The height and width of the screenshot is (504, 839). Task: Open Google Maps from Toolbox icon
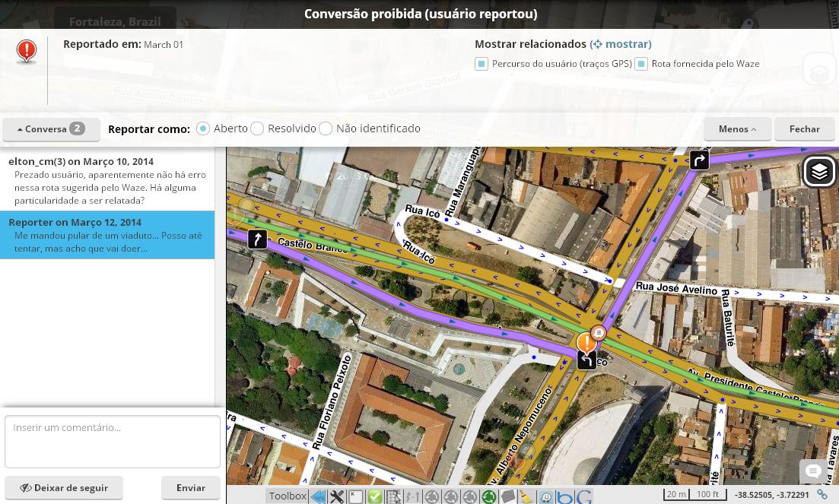(x=583, y=496)
